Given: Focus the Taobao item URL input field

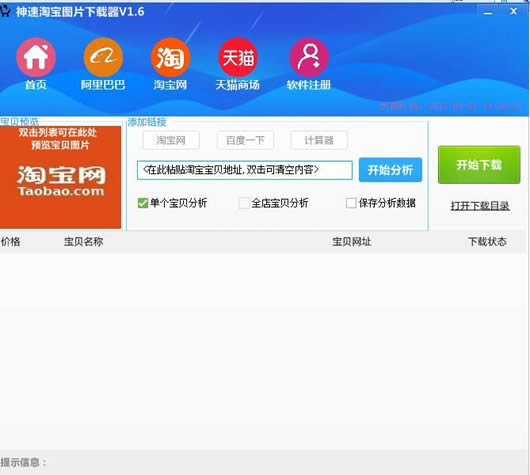Looking at the screenshot, I should pos(245,170).
